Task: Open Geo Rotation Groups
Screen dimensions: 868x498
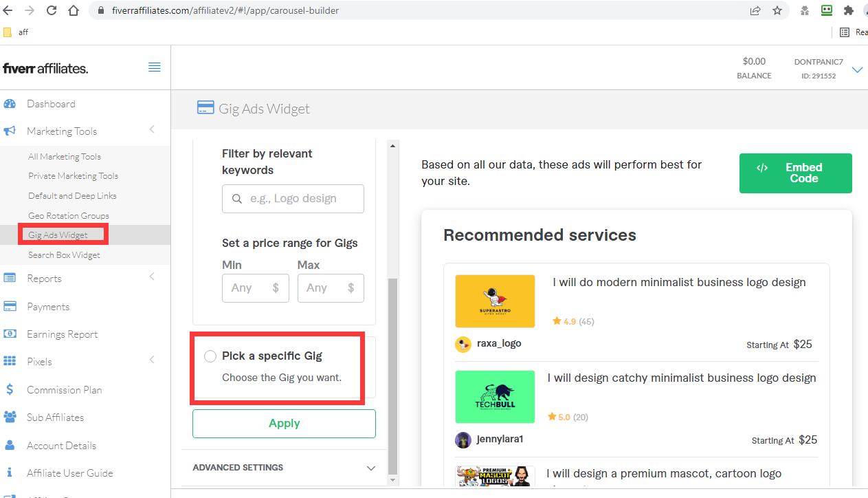Action: click(69, 215)
